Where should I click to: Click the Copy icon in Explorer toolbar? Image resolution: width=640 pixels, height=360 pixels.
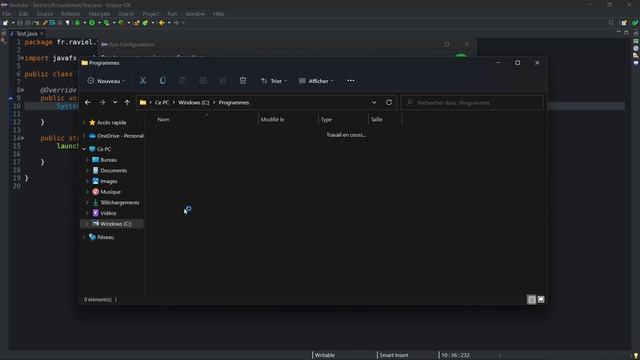[163, 81]
